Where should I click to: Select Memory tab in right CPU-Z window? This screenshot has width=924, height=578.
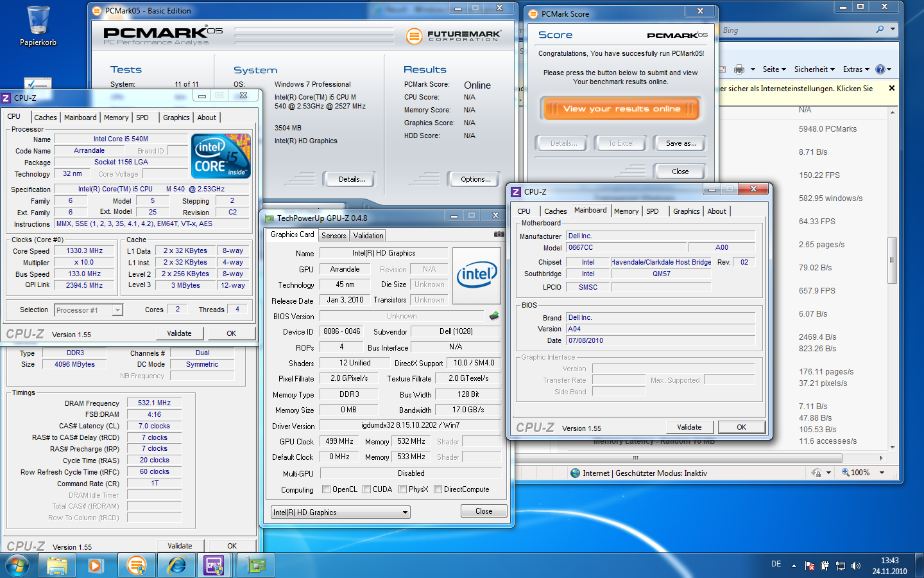point(626,211)
